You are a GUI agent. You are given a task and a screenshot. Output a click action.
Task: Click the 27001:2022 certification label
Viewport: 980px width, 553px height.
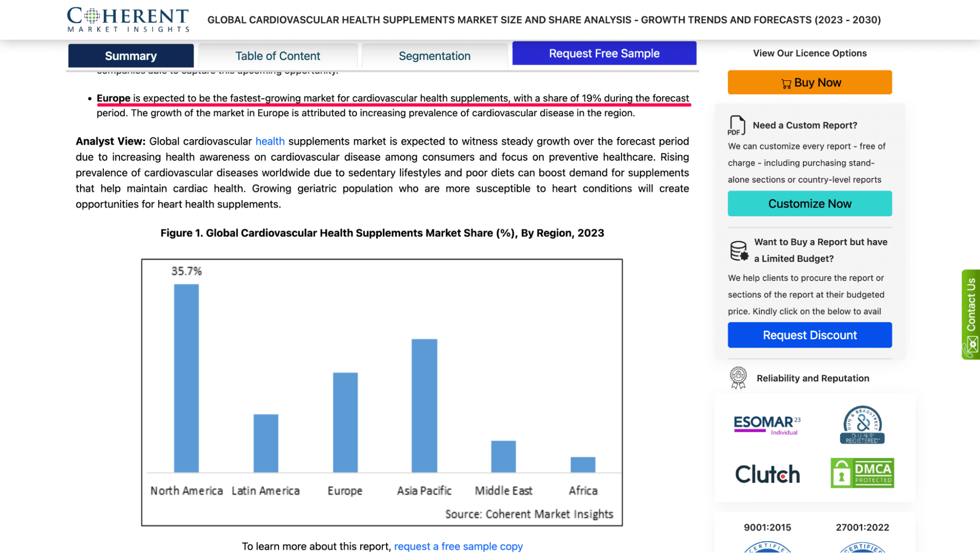coord(862,528)
